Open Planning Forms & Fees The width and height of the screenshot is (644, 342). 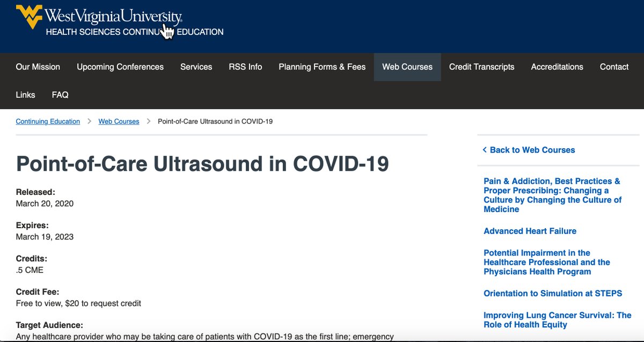click(x=322, y=67)
